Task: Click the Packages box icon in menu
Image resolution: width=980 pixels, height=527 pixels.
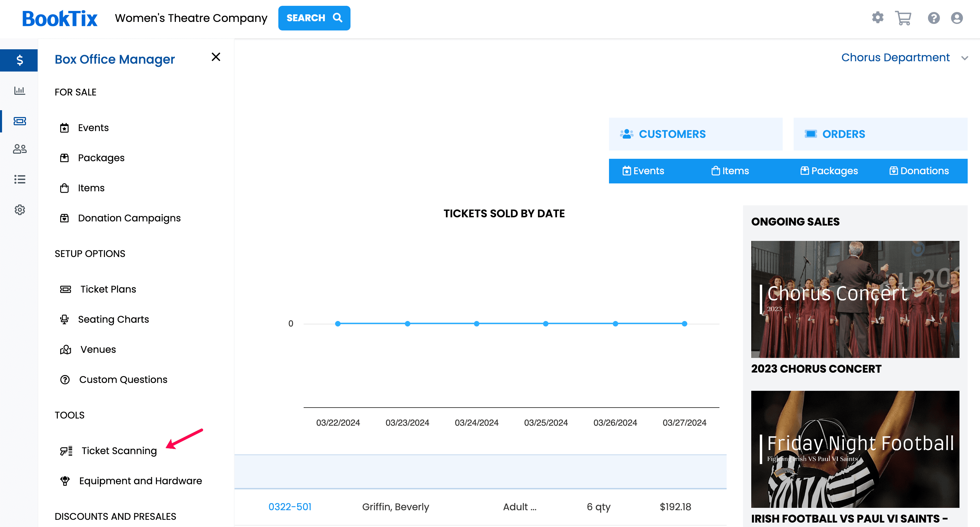Action: click(x=64, y=158)
